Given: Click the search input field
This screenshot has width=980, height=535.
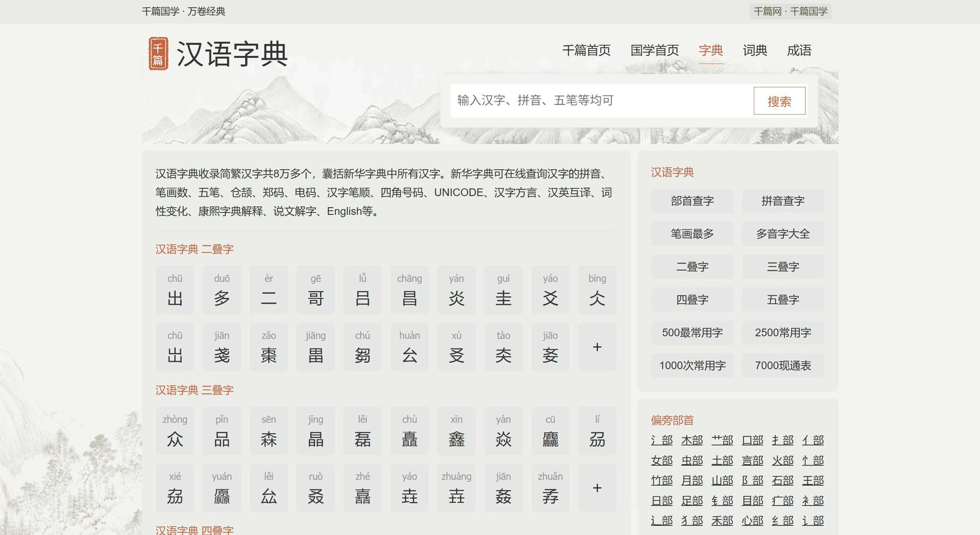Looking at the screenshot, I should point(593,100).
